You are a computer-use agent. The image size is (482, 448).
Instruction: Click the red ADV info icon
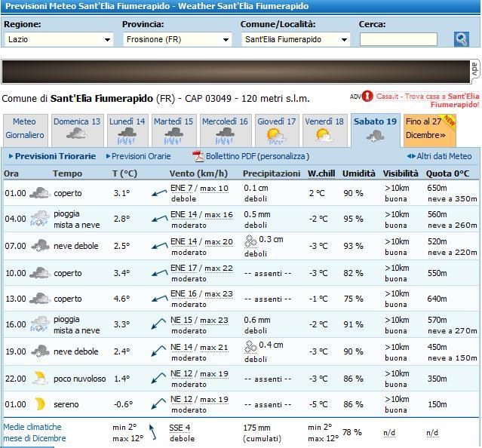point(367,97)
